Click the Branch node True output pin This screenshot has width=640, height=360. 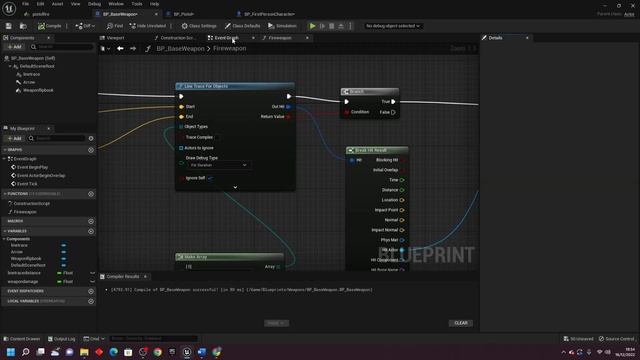click(393, 102)
